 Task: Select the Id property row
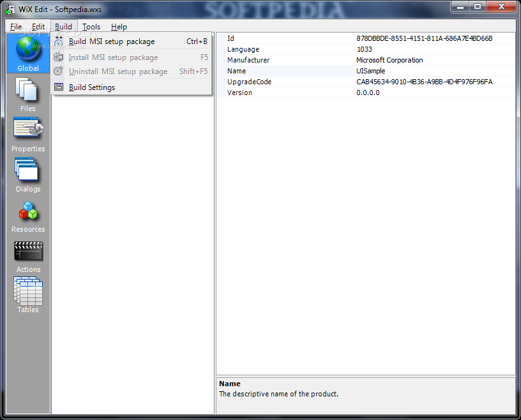click(366, 38)
